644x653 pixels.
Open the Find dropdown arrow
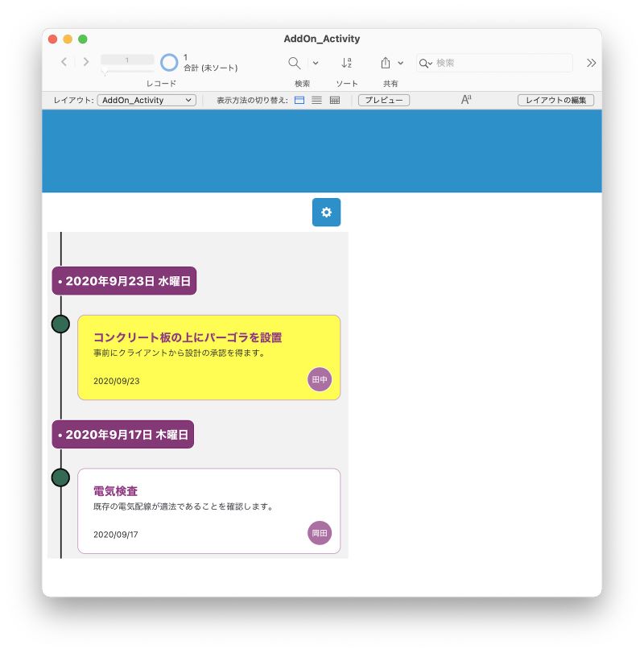316,63
